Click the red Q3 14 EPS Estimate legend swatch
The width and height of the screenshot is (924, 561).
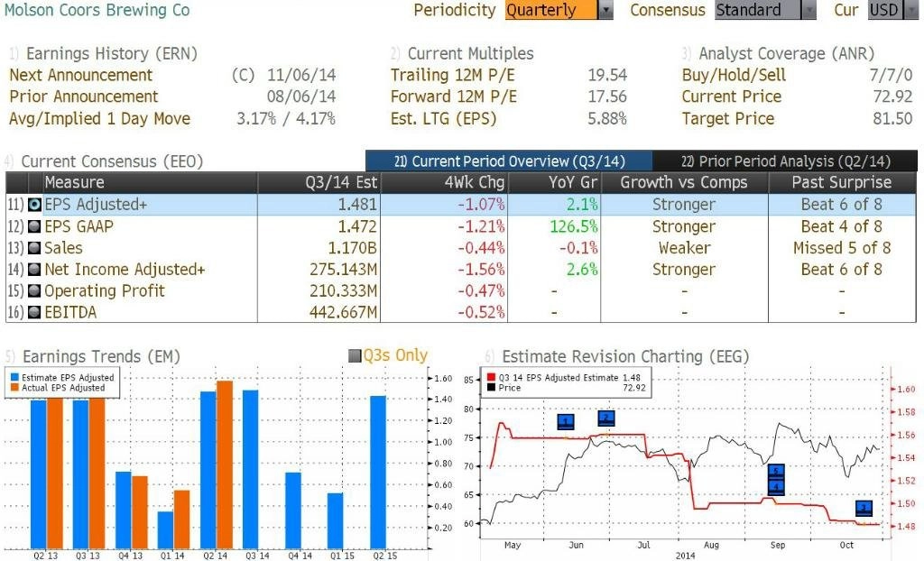pos(492,378)
